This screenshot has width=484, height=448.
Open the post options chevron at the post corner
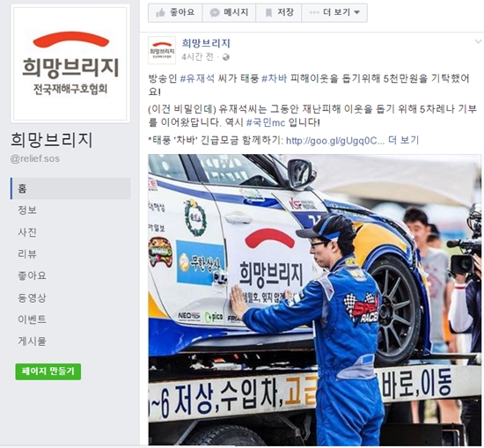(478, 41)
